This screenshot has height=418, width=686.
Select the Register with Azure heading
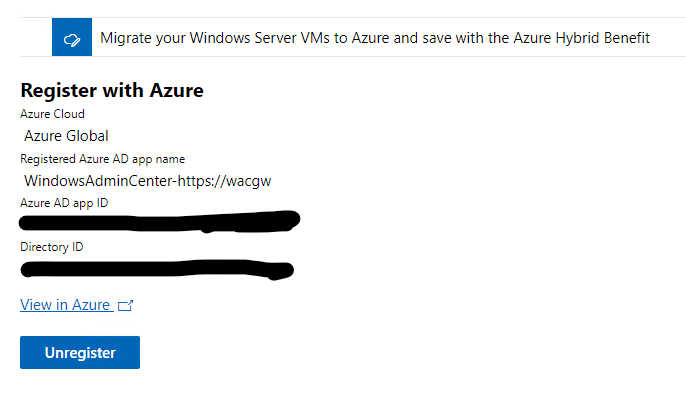point(112,90)
